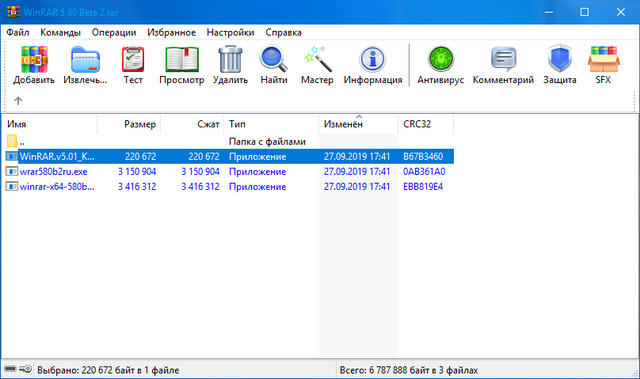The width and height of the screenshot is (640, 379).
Task: Click the Найти (Find) magnifier icon
Action: pos(273,60)
